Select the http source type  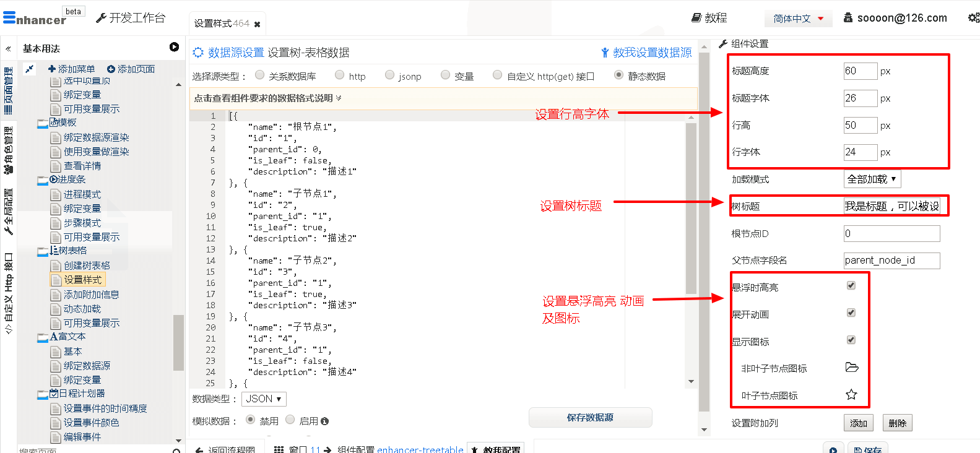pyautogui.click(x=340, y=75)
